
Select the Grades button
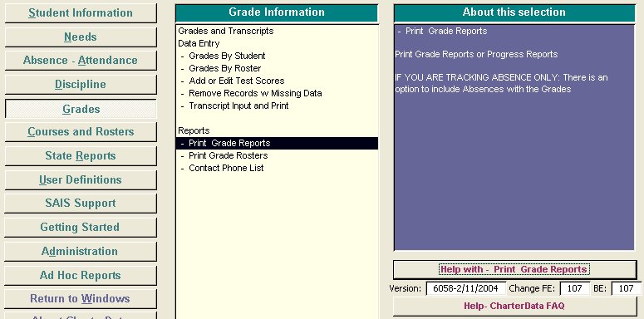point(81,109)
